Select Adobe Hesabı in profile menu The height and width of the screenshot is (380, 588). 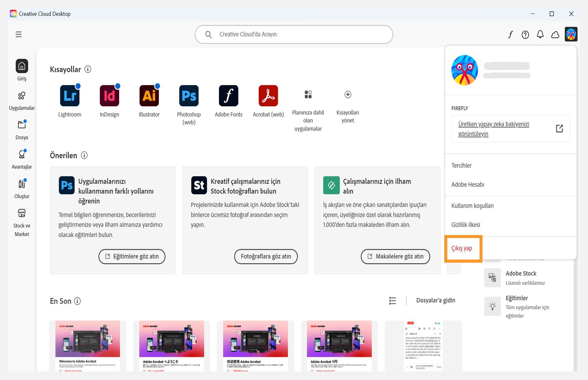click(x=468, y=185)
